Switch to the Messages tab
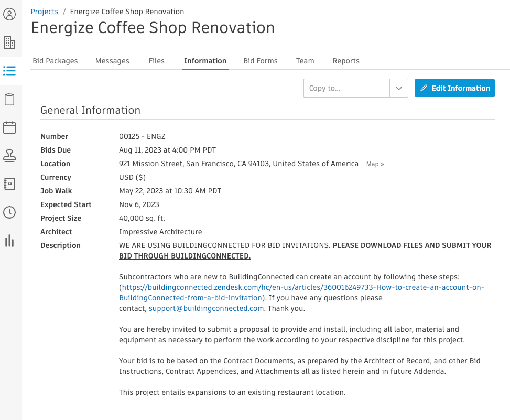This screenshot has height=420, width=510. (x=112, y=61)
